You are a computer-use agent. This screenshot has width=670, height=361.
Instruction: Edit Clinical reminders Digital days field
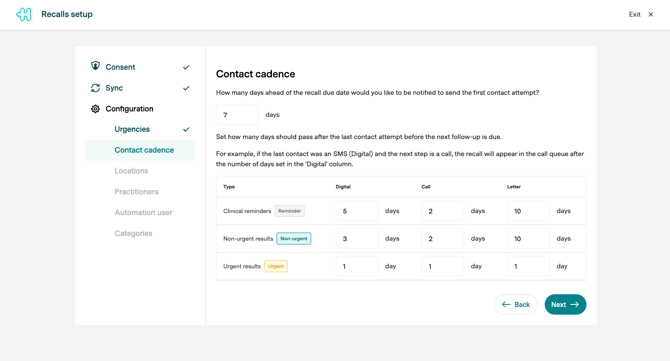click(x=357, y=211)
